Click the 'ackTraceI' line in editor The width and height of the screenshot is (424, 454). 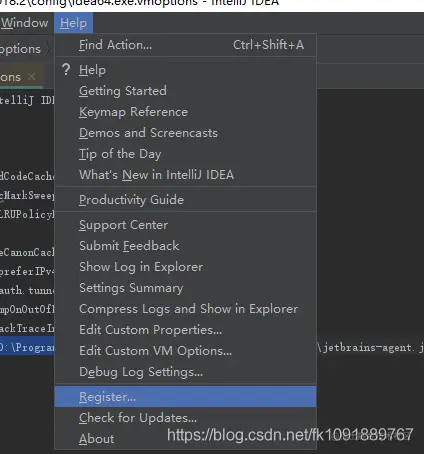click(27, 329)
